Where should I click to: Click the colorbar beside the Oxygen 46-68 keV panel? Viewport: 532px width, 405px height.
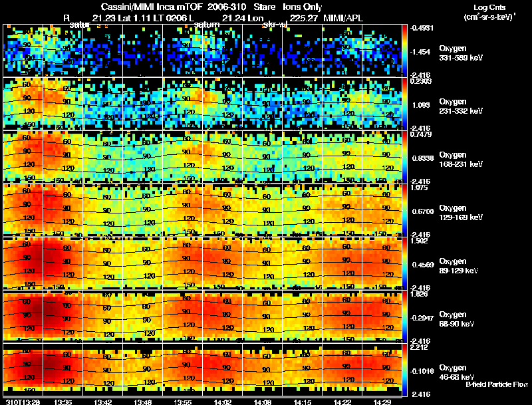pyautogui.click(x=404, y=370)
